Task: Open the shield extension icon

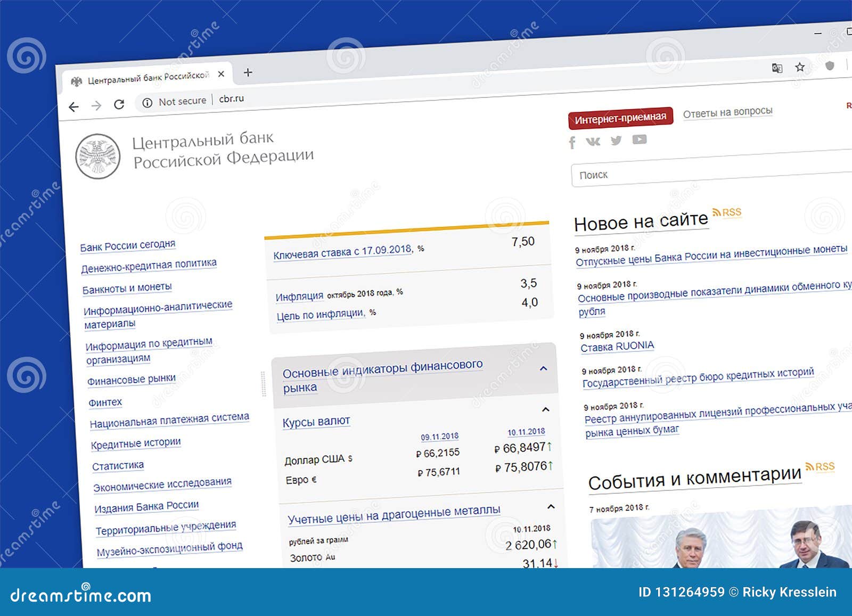Action: (x=830, y=65)
